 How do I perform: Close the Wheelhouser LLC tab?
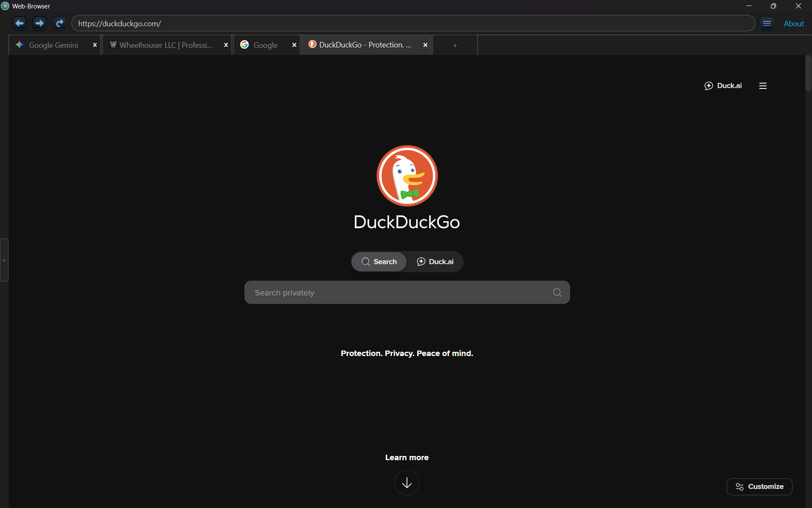226,45
